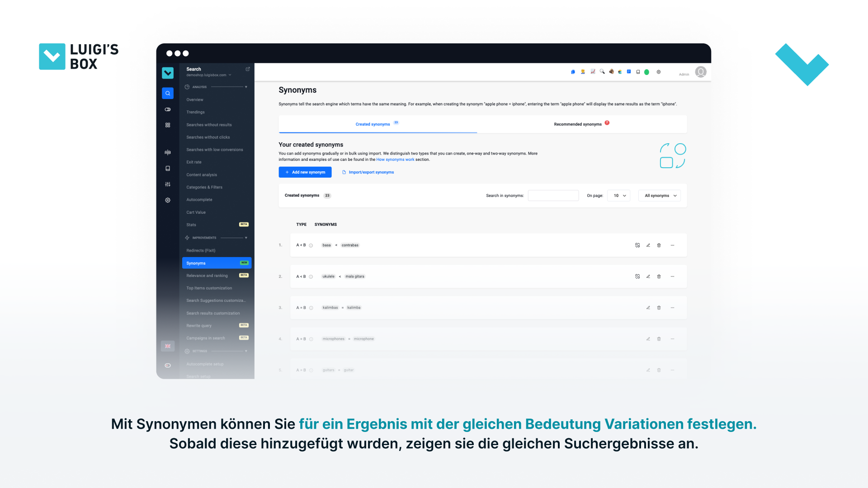This screenshot has width=868, height=488.
Task: Click the Add new synonym button
Action: point(305,172)
